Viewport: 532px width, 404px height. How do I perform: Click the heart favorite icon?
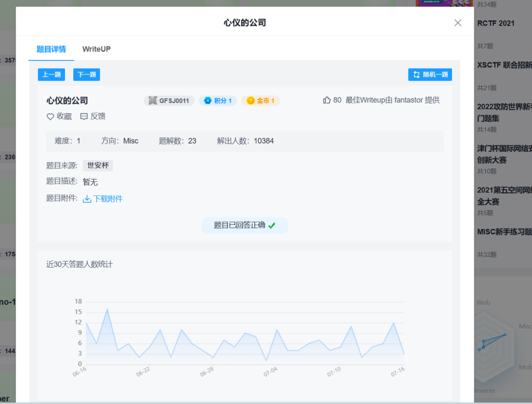click(x=50, y=117)
